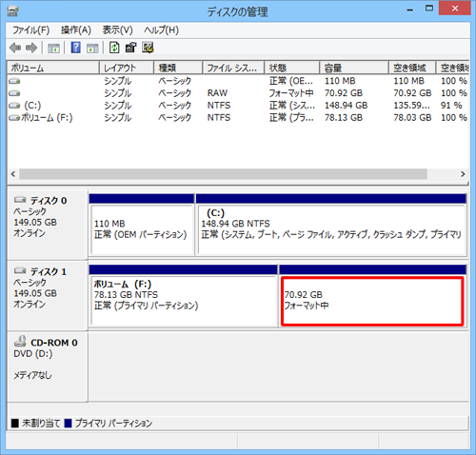Click the プライマリ パーティション blue legend swatch
476x455 pixels.
[x=68, y=424]
